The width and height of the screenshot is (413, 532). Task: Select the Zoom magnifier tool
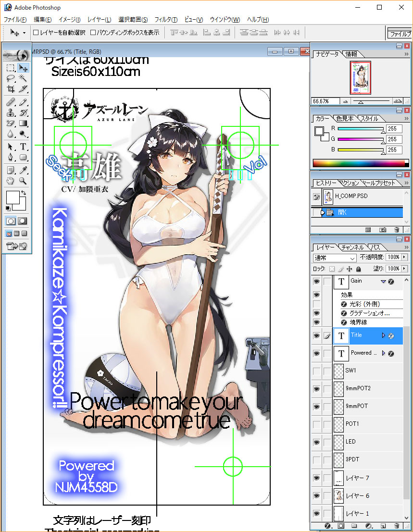point(23,181)
